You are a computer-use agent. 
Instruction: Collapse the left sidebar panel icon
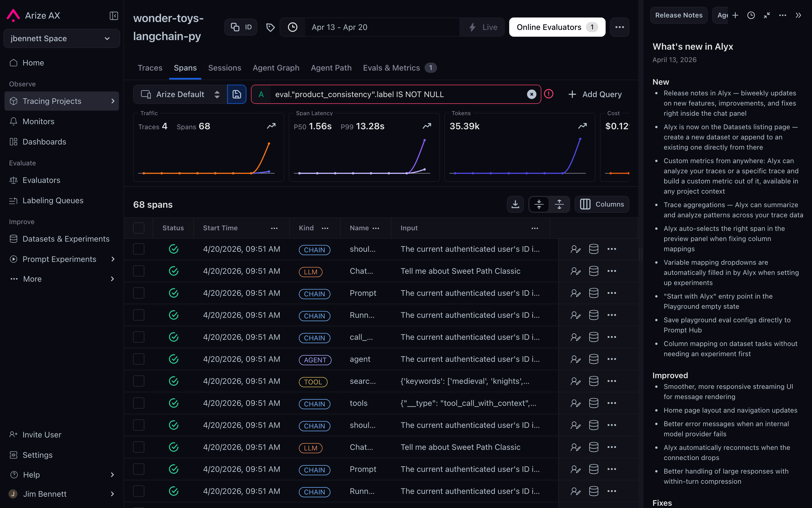(x=114, y=16)
